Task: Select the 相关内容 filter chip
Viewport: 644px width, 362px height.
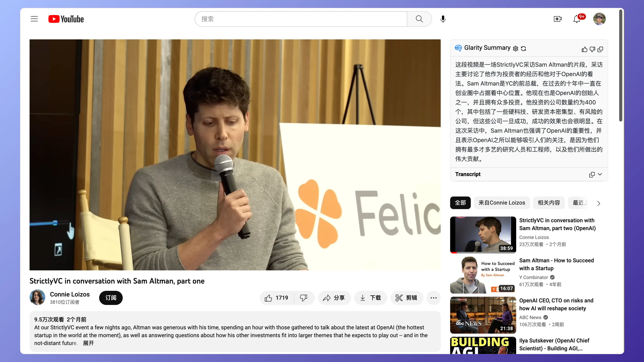Action: [549, 203]
